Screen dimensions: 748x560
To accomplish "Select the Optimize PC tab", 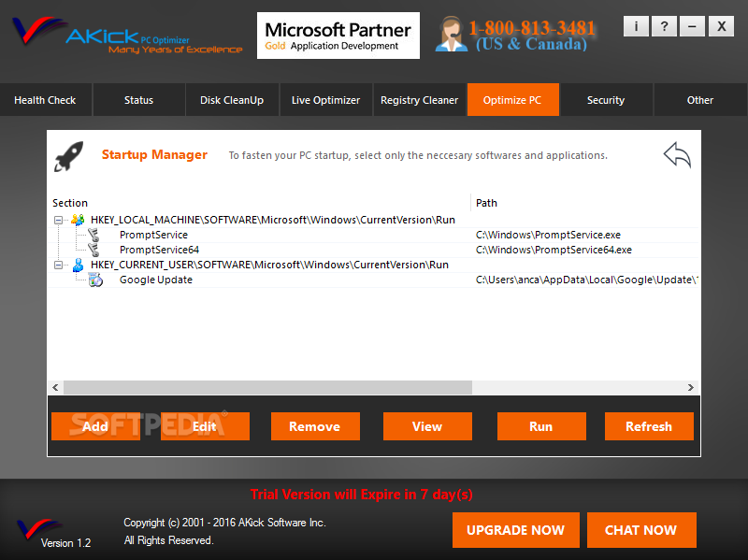I will pyautogui.click(x=512, y=100).
